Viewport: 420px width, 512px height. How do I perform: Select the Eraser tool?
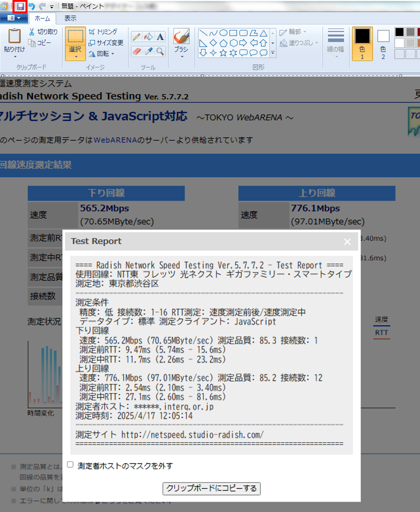(x=136, y=51)
